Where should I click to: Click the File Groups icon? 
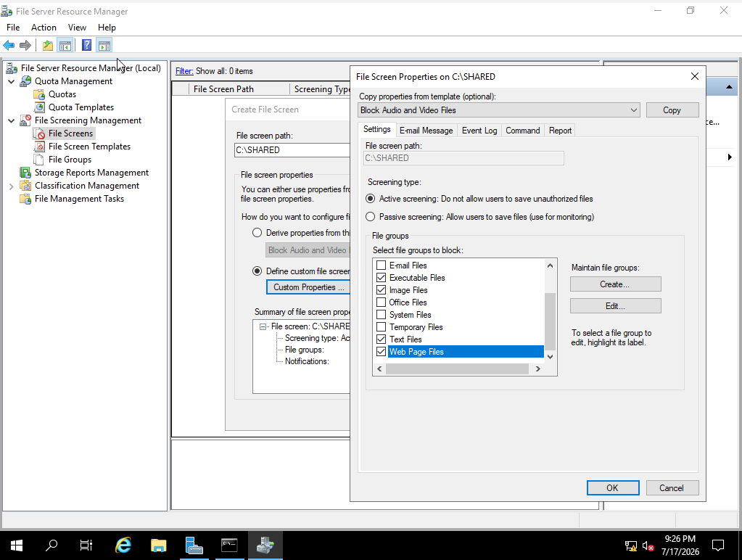[39, 160]
